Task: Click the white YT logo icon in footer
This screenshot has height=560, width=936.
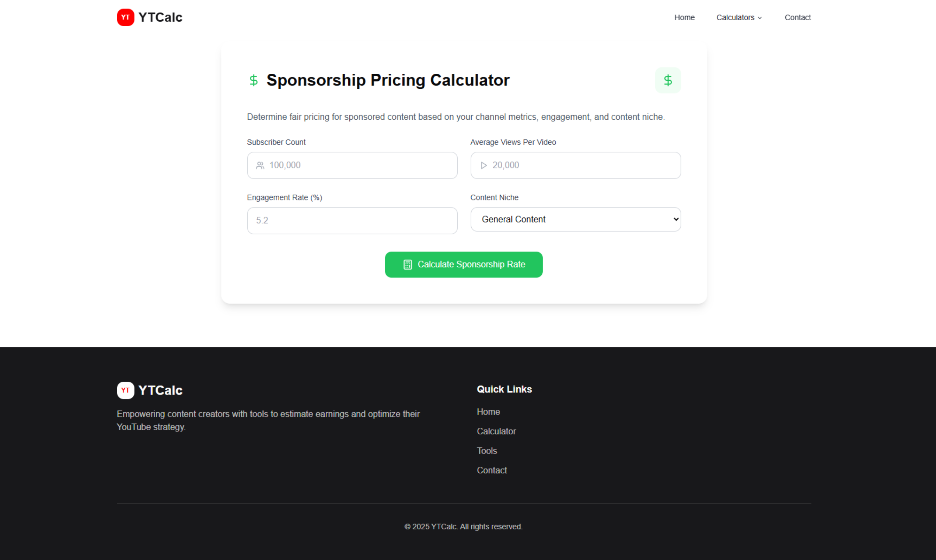Action: (x=125, y=390)
